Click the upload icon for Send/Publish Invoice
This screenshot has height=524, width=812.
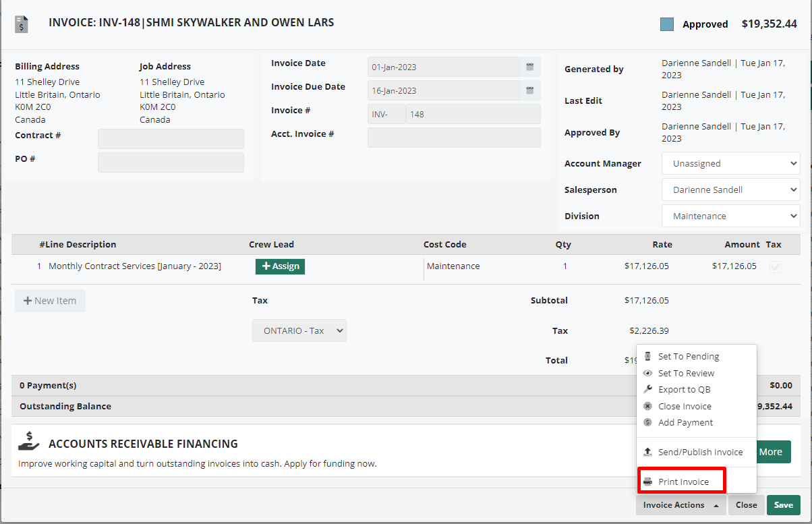click(648, 452)
